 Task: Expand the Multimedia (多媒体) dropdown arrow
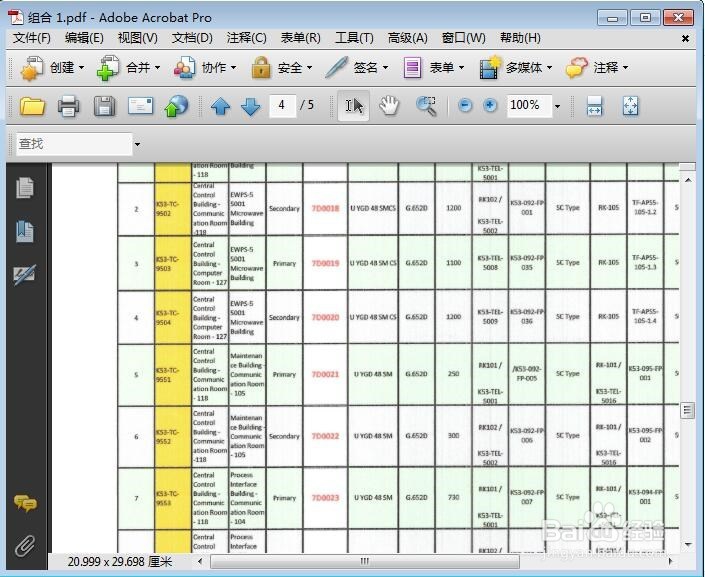(549, 68)
